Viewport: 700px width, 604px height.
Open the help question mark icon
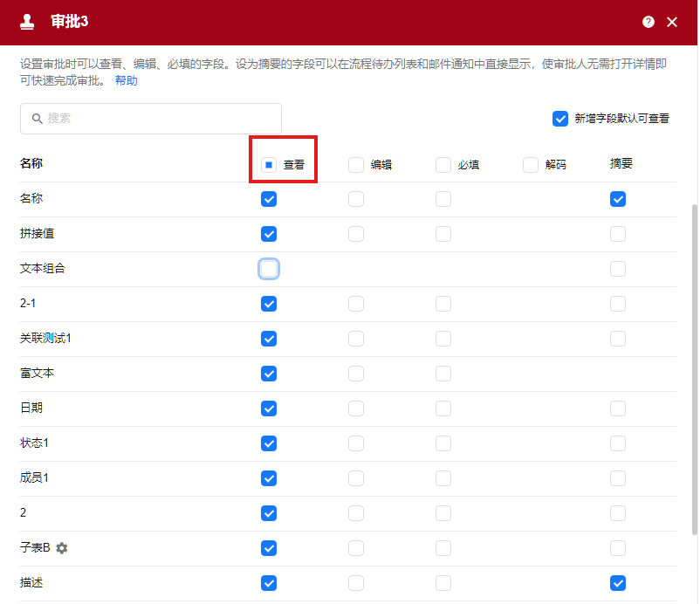[x=649, y=22]
